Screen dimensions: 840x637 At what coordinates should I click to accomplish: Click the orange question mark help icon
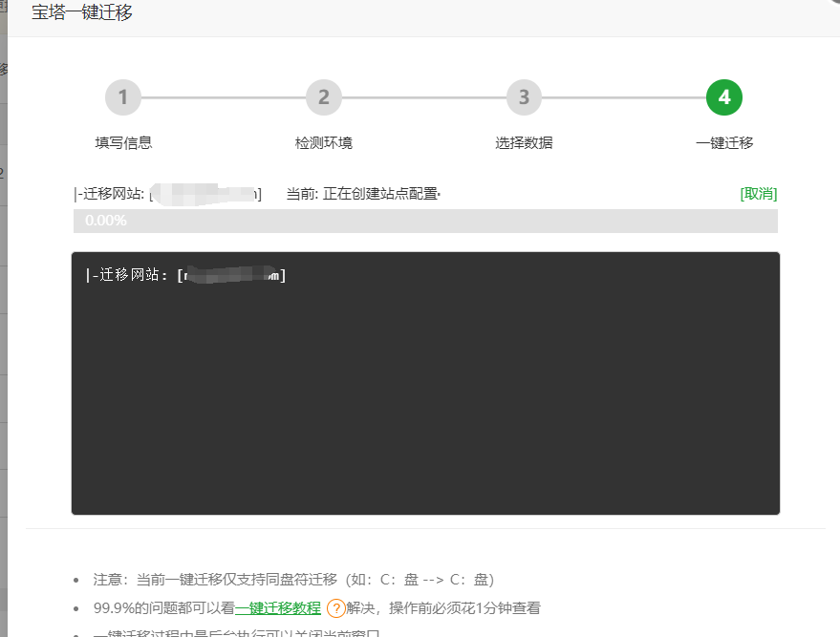pos(335,608)
